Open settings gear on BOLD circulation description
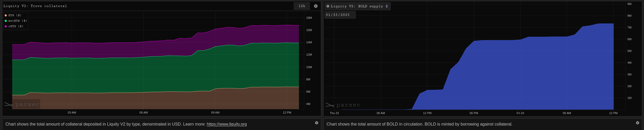 [637, 123]
